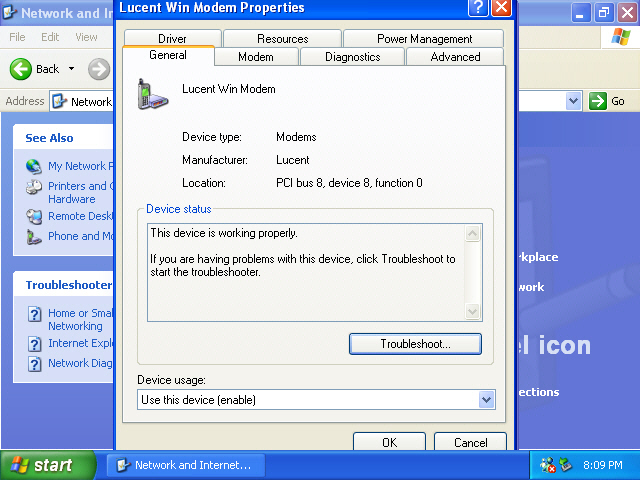Open the Network Diagnostics troubleshooter link
Viewport: 640px width, 480px height.
click(80, 363)
